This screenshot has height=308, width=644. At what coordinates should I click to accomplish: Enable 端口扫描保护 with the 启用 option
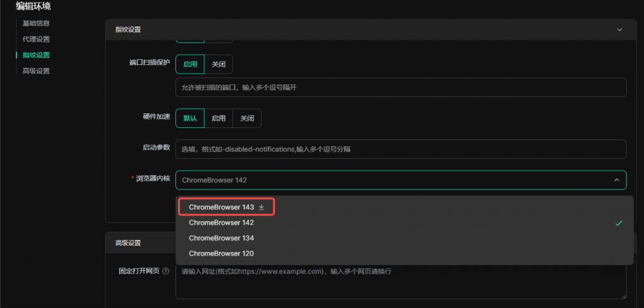[x=190, y=64]
